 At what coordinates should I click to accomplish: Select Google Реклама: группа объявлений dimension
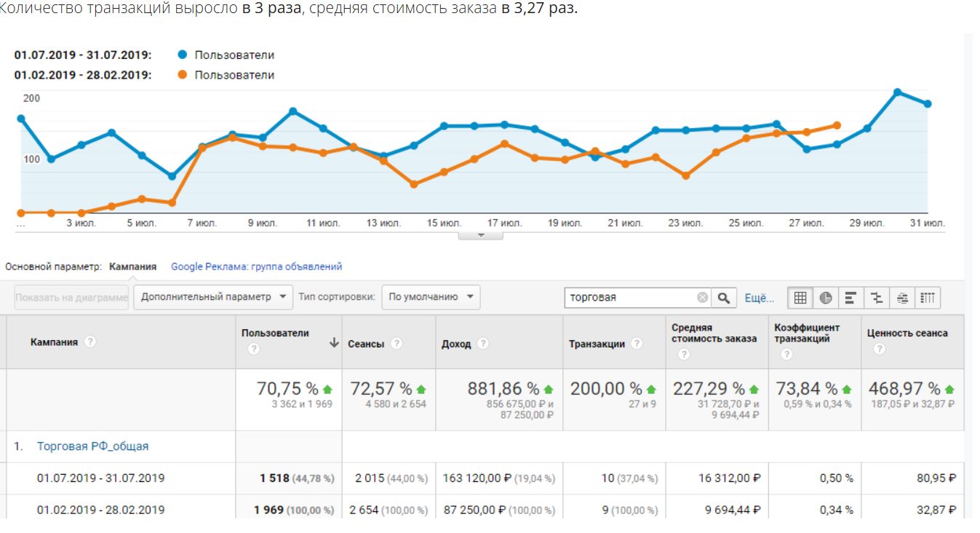256,266
